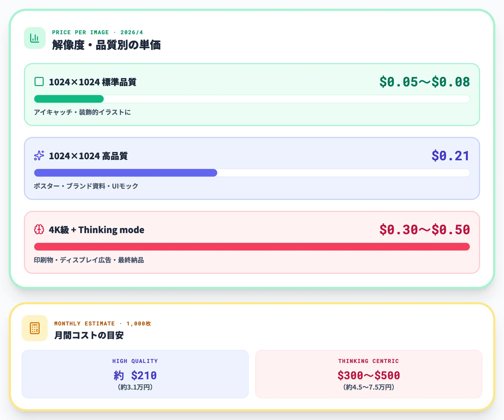The height and width of the screenshot is (420, 504).
Task: Click the sparkle icon next to 1024×1024 高品質
Action: click(39, 156)
